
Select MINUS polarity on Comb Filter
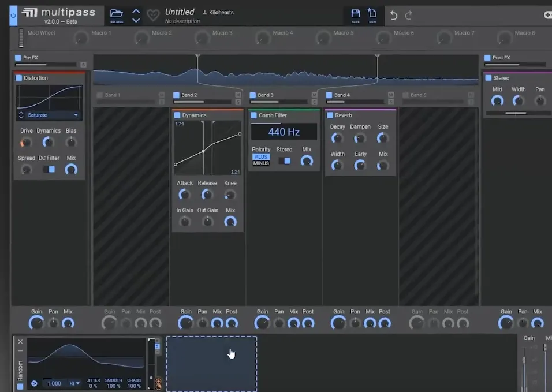click(x=261, y=163)
